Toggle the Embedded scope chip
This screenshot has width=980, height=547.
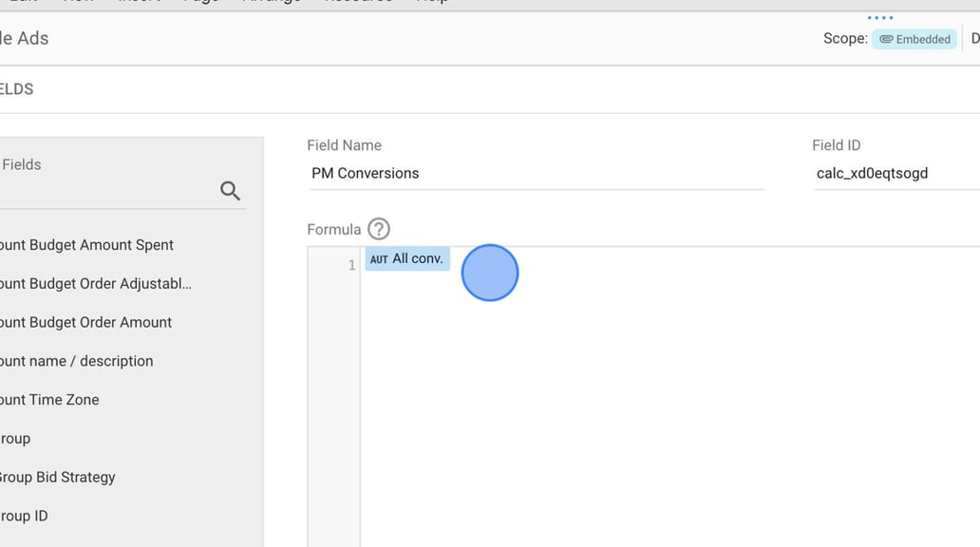[914, 39]
